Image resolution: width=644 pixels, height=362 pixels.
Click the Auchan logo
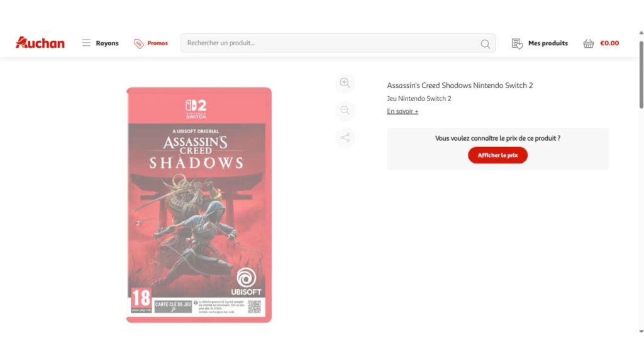pyautogui.click(x=40, y=43)
